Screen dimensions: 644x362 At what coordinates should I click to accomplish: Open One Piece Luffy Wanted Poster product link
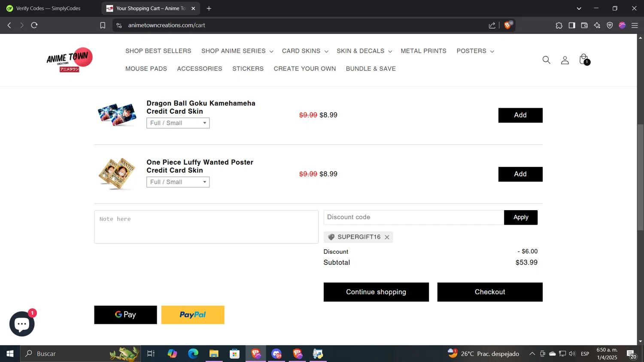[200, 166]
